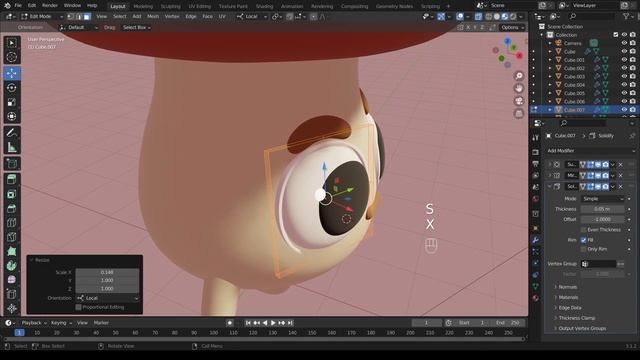Select the Cursor tool in left toolbar
This screenshot has height=360, width=640.
point(12,57)
